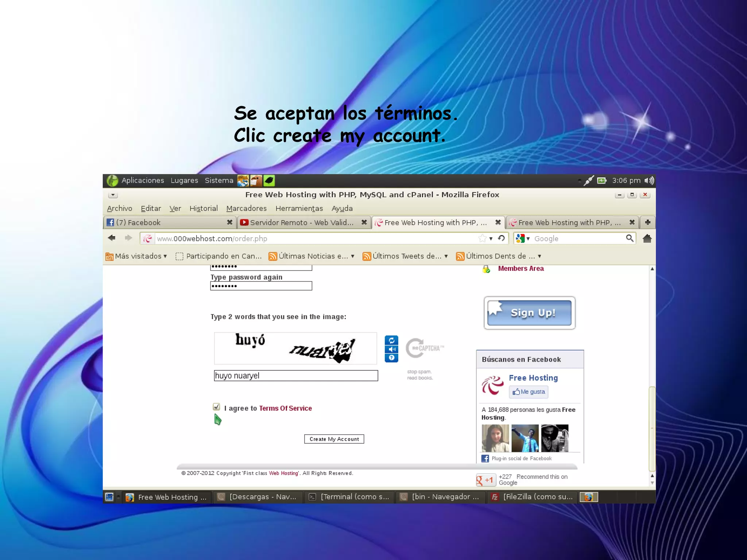Screen dimensions: 747x560
Task: Click the Firefox forward arrow
Action: (128, 238)
